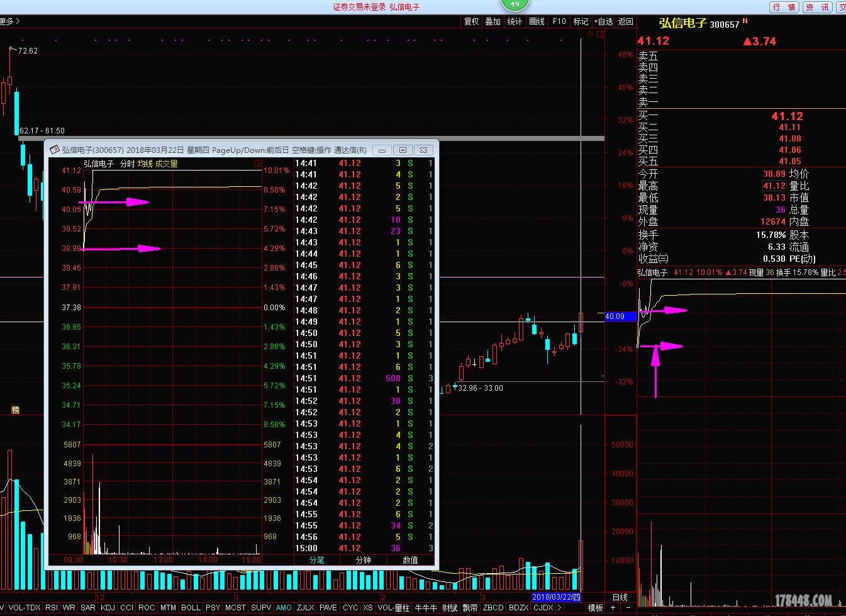Click the green 49 badge at the top
Screen dimensions: 846x616
[x=515, y=4]
